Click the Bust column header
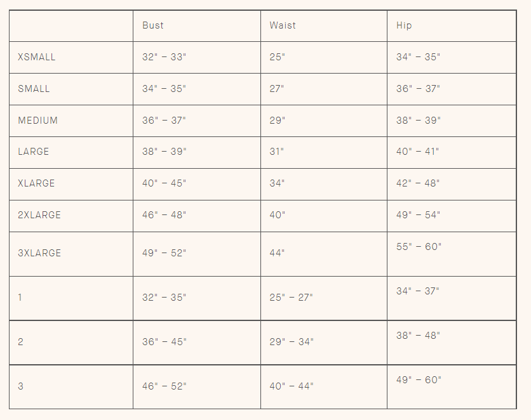The height and width of the screenshot is (420, 531). (x=152, y=25)
